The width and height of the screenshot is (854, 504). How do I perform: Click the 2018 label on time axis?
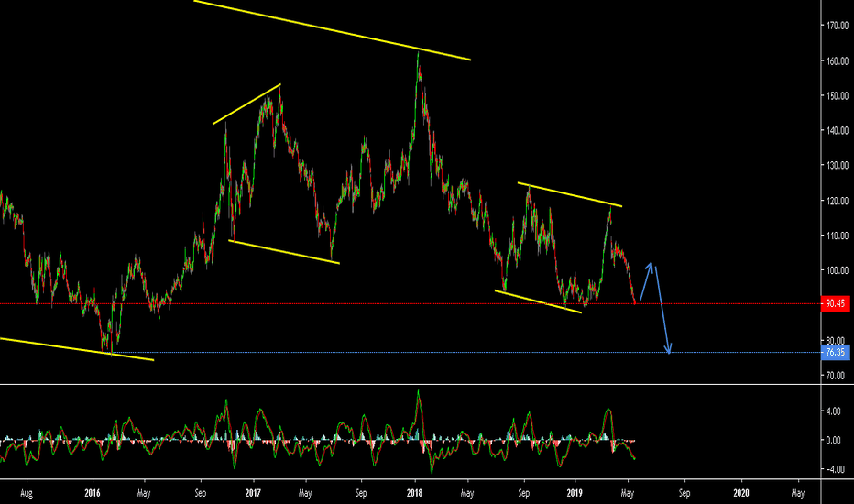pos(414,493)
